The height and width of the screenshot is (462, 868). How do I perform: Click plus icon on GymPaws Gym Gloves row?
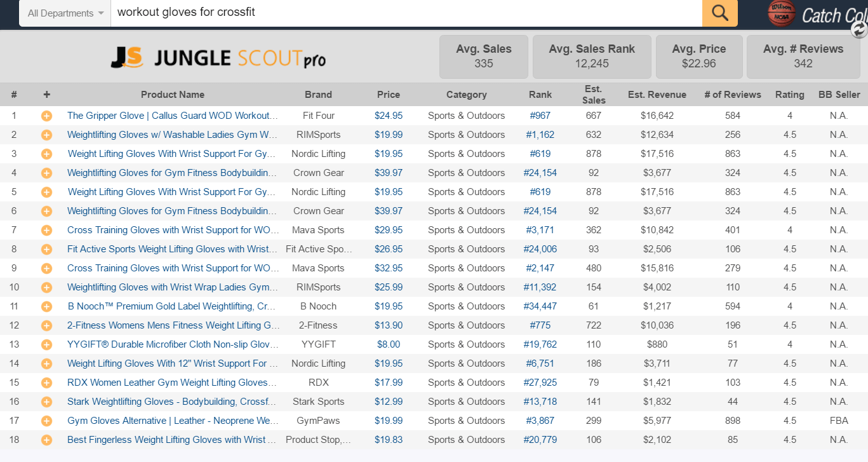[46, 421]
